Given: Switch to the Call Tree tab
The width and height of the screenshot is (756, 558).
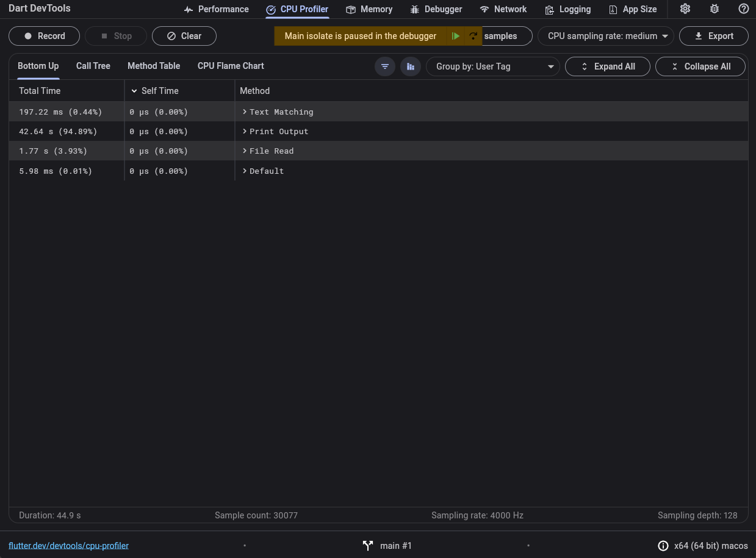Looking at the screenshot, I should 93,66.
